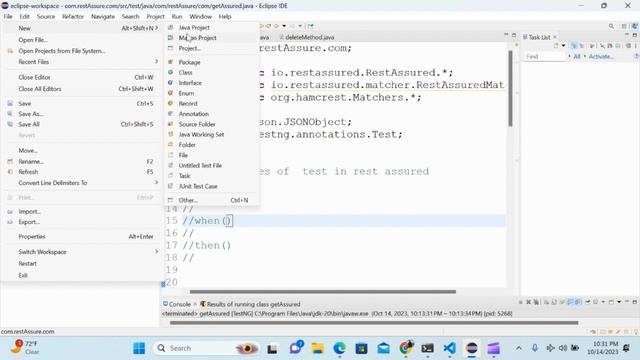Open Projects from File System entry
The image size is (640, 360).
click(62, 51)
